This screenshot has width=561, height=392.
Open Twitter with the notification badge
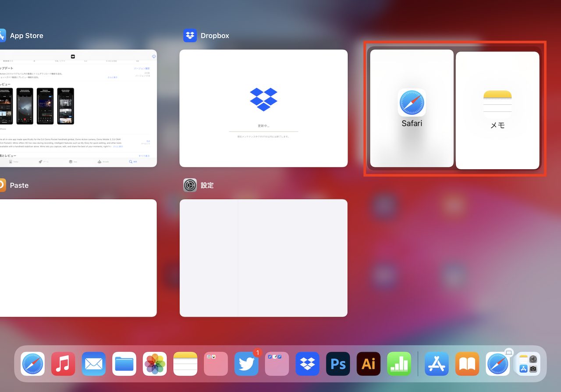(x=246, y=363)
